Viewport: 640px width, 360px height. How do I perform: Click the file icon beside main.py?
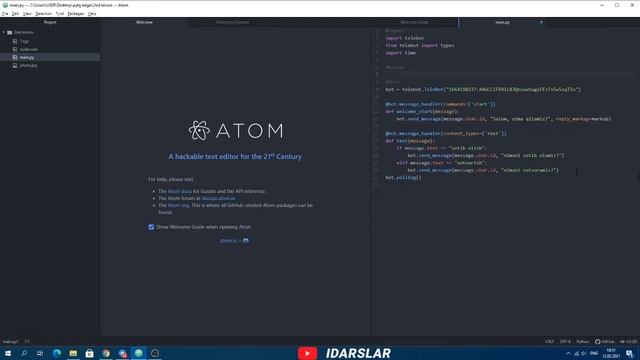pos(15,57)
